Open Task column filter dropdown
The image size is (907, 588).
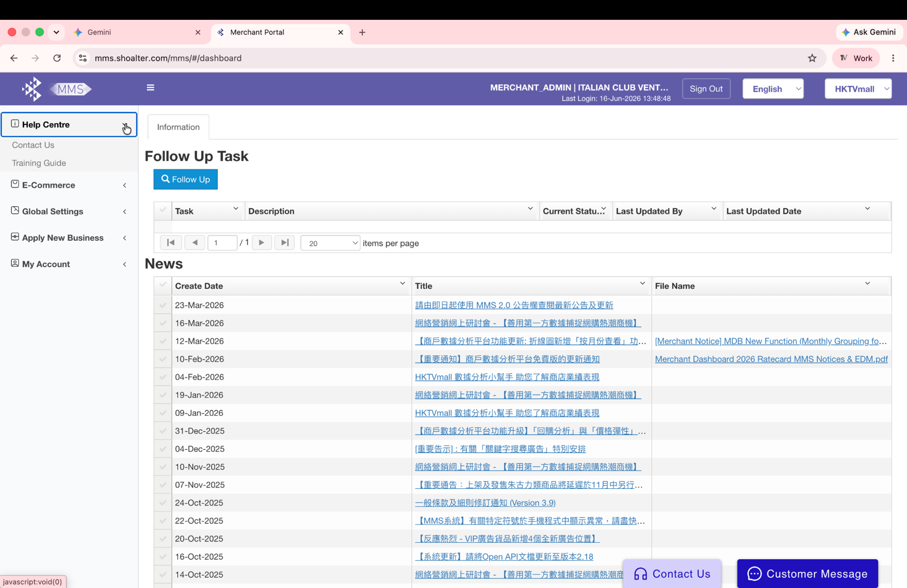[236, 209]
